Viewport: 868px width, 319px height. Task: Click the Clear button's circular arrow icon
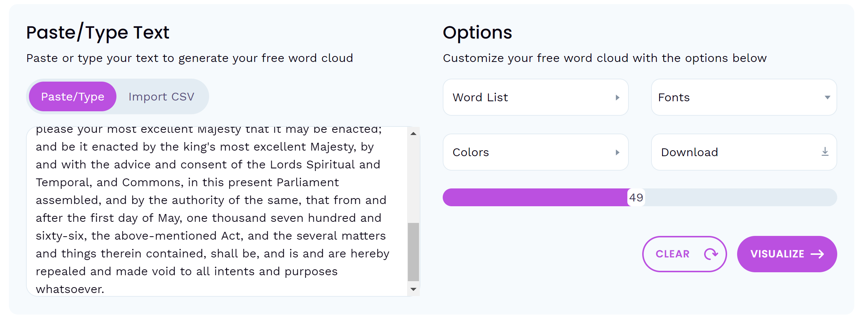coord(711,254)
